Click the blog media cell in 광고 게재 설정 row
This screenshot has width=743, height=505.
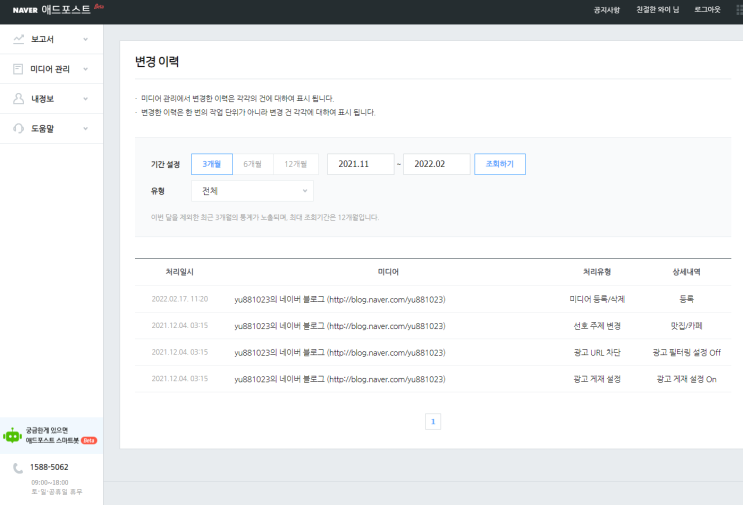[340, 379]
